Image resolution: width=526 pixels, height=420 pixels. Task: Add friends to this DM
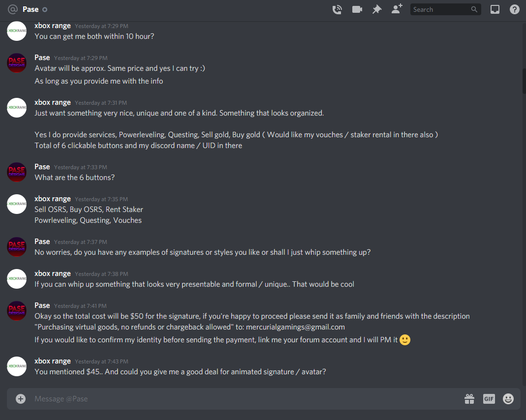coord(397,9)
